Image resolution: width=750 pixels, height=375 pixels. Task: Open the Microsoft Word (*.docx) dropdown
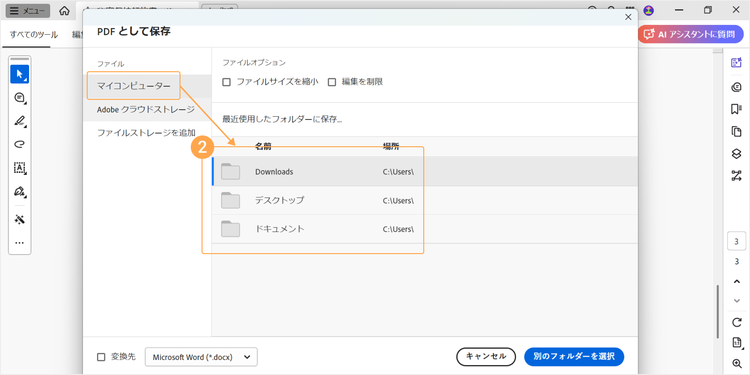201,357
